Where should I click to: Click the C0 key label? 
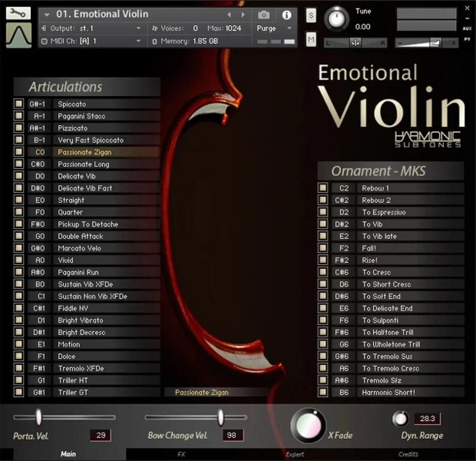40,152
